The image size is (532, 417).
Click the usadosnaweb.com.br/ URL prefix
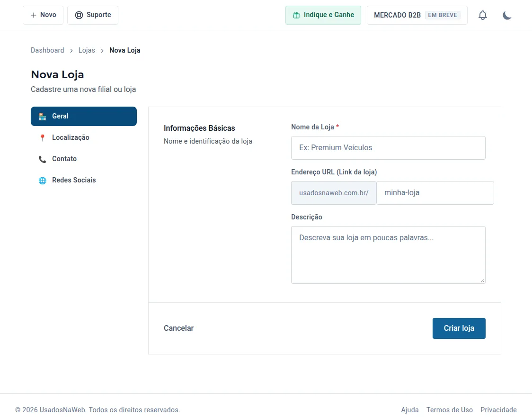[x=334, y=193]
